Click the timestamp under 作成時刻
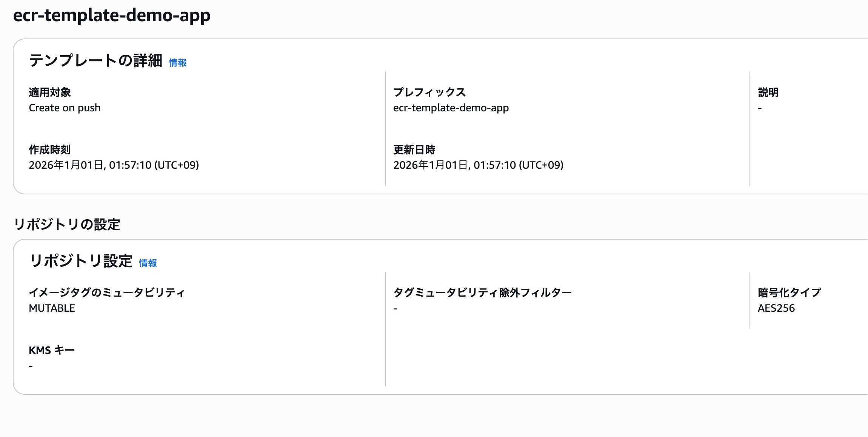Screen dimensions: 868x437 coord(114,165)
